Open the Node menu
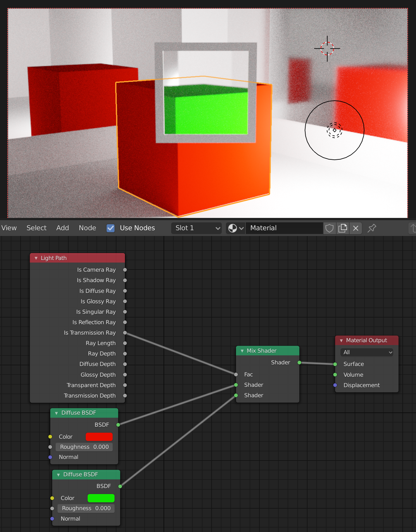Screen dimensions: 416x532 (87, 228)
